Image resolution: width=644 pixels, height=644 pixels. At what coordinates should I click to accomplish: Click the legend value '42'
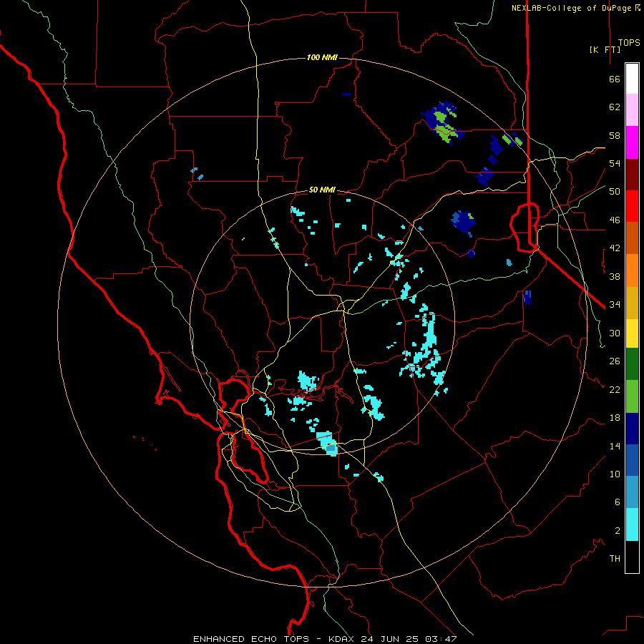click(x=615, y=248)
